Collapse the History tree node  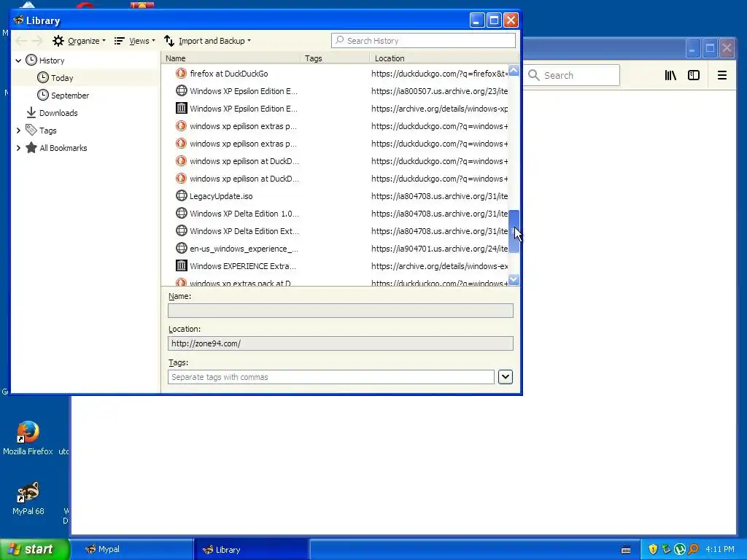click(x=18, y=61)
